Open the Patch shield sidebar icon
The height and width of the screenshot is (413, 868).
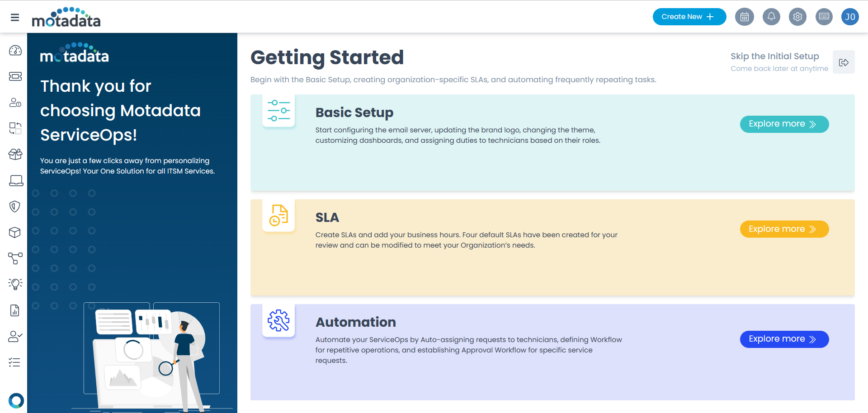coord(15,206)
